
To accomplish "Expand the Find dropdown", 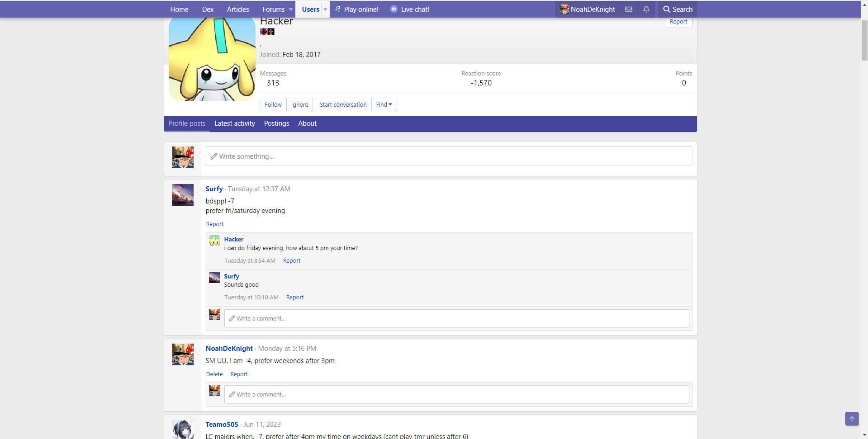I will pyautogui.click(x=384, y=104).
